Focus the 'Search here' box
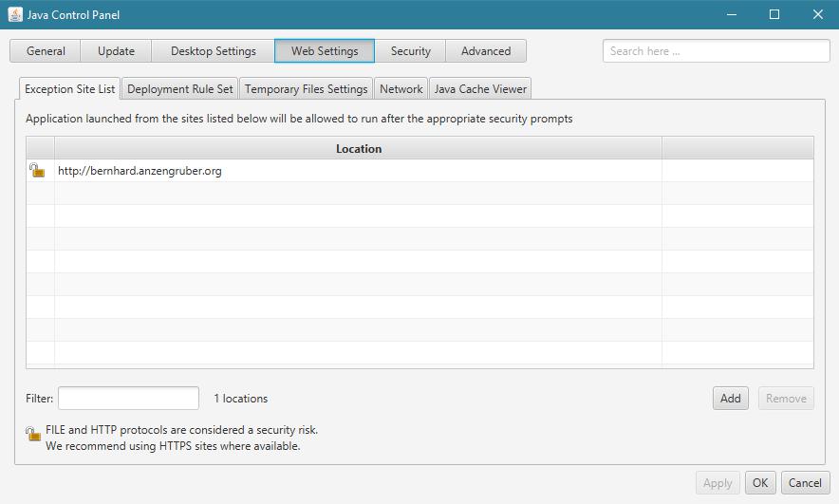 tap(716, 51)
